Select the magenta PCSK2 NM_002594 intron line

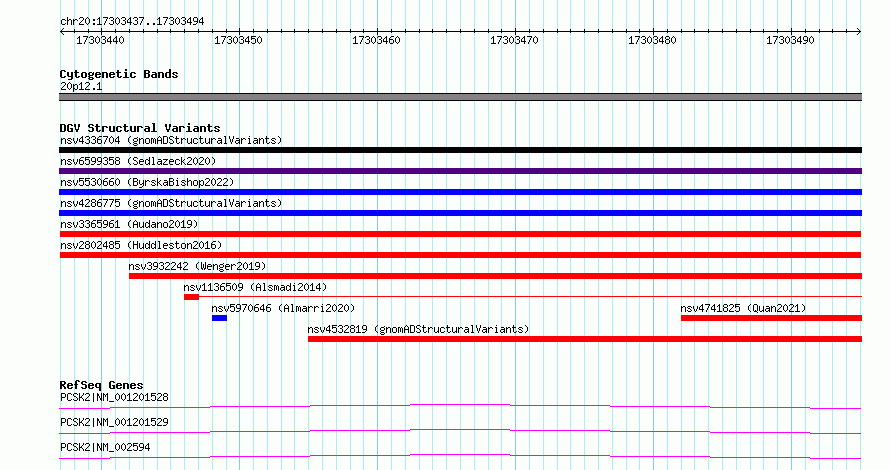coord(460,456)
